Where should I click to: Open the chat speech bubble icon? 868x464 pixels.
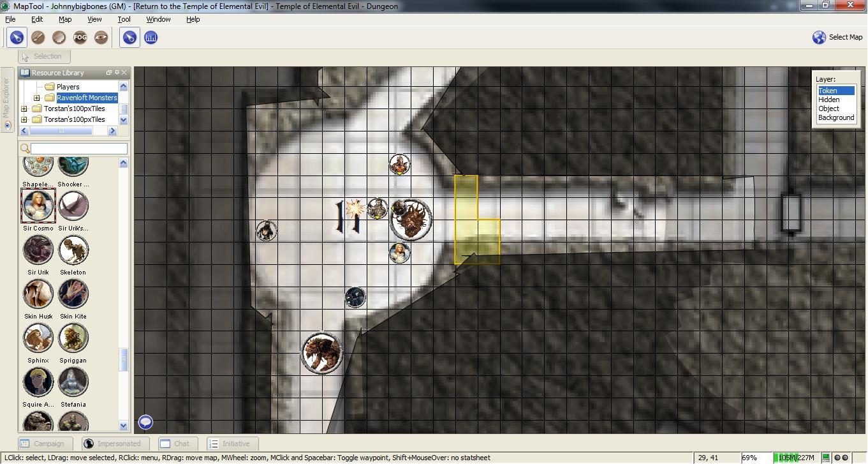145,422
